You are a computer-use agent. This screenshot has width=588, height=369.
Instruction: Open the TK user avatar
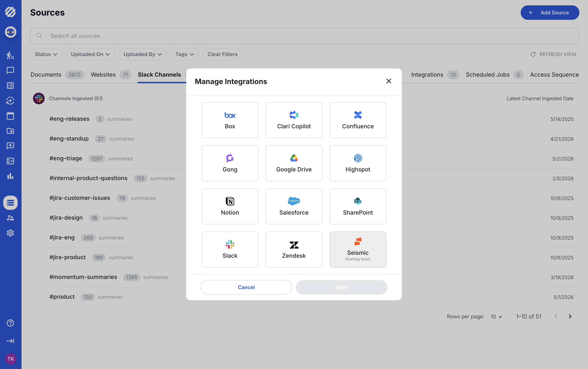coord(10,359)
